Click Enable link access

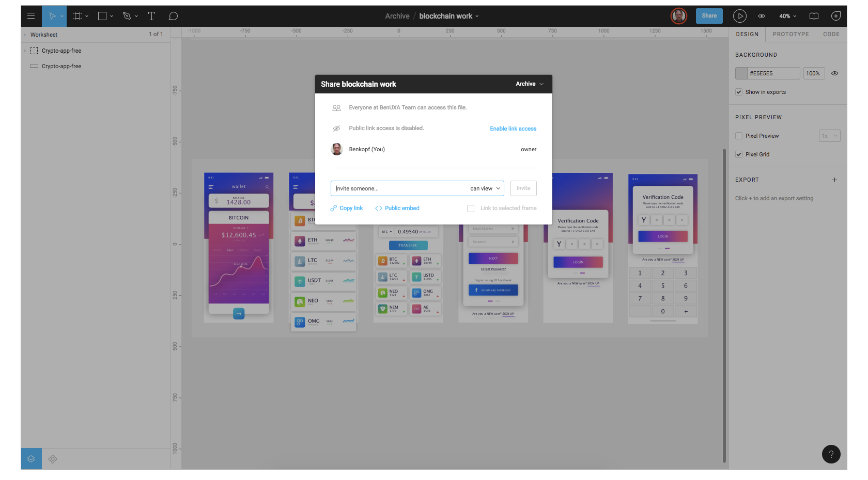click(513, 129)
